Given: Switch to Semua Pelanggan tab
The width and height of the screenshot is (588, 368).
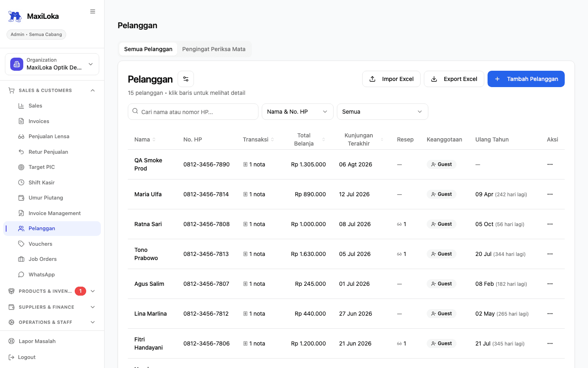Looking at the screenshot, I should pos(148,49).
